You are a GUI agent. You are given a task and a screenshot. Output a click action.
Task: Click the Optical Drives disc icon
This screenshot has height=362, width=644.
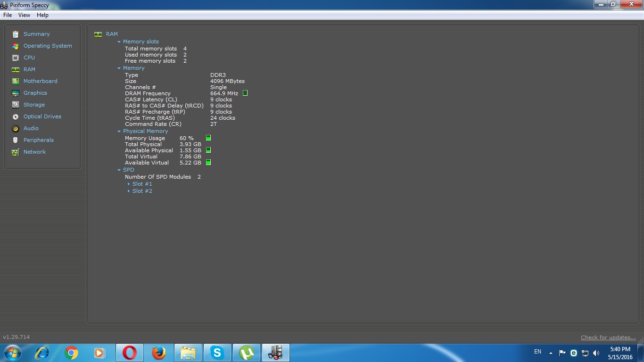16,116
